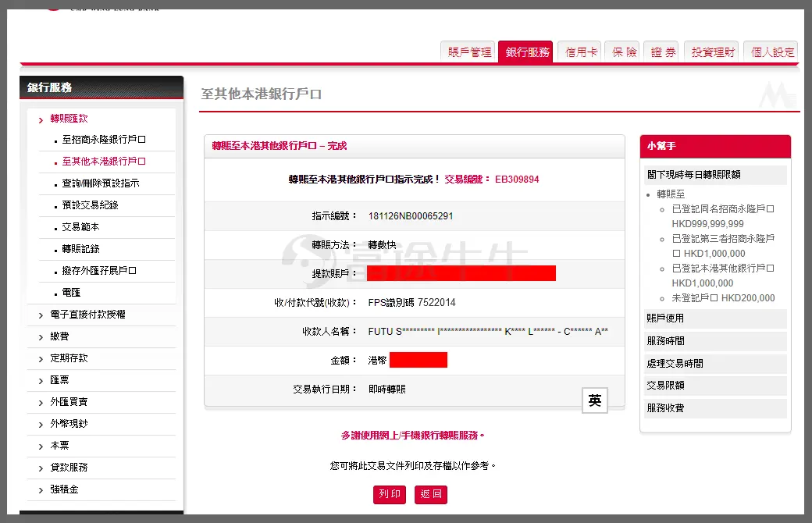
Task: Open 至招商永隆銀行戶口 transfer link
Action: click(104, 141)
